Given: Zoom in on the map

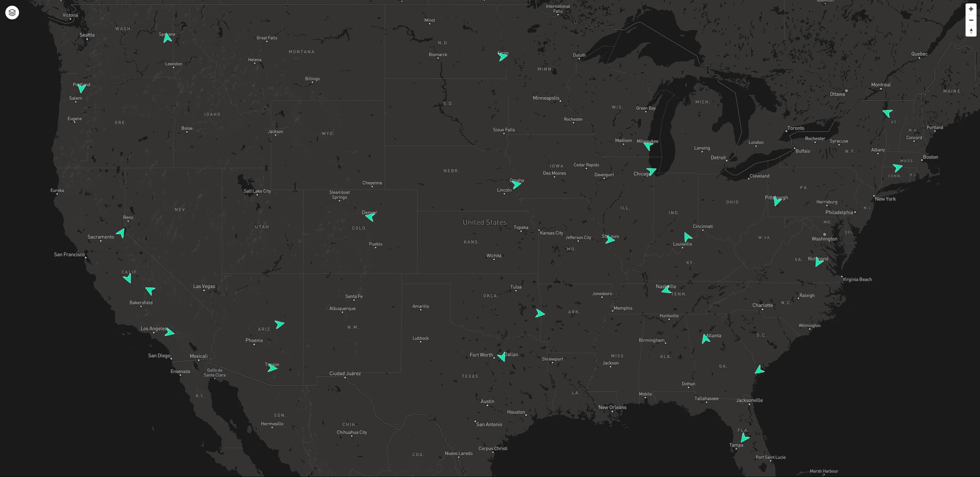Looking at the screenshot, I should [972, 9].
